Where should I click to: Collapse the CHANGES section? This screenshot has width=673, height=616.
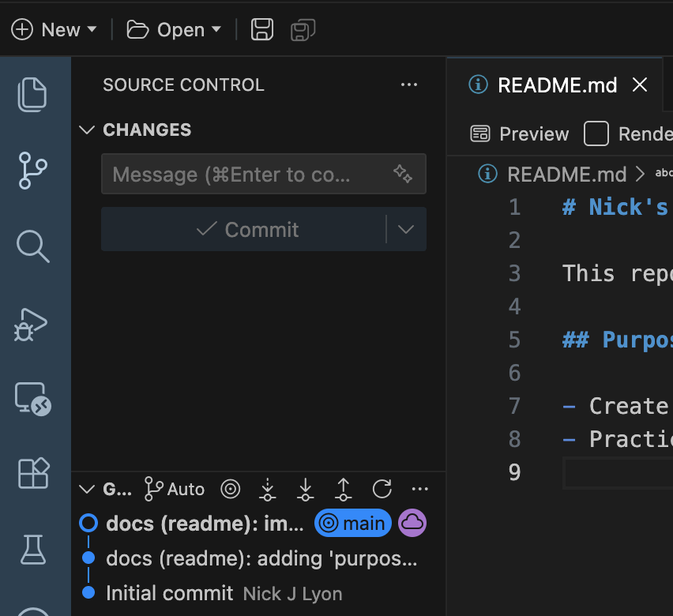click(x=87, y=130)
